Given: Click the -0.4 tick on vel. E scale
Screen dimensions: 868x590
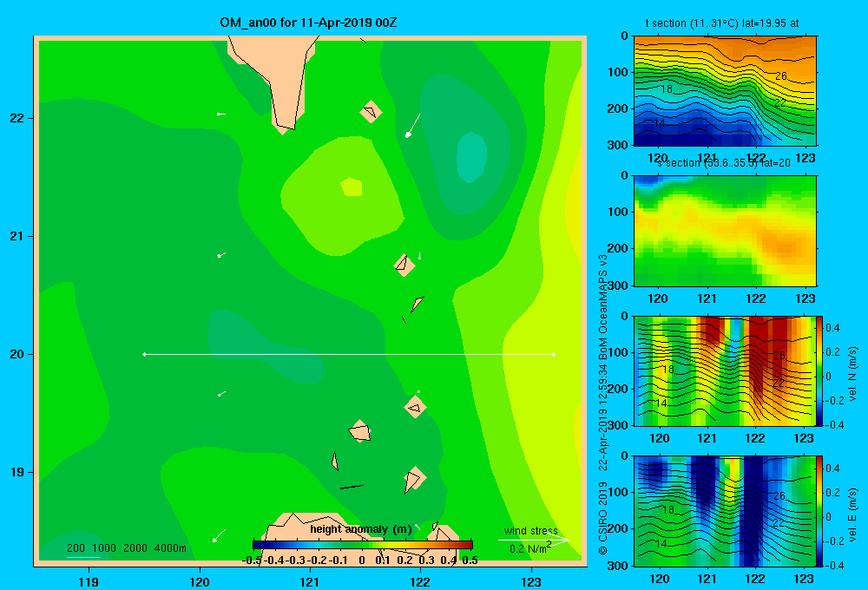Looking at the screenshot, I should point(833,565).
